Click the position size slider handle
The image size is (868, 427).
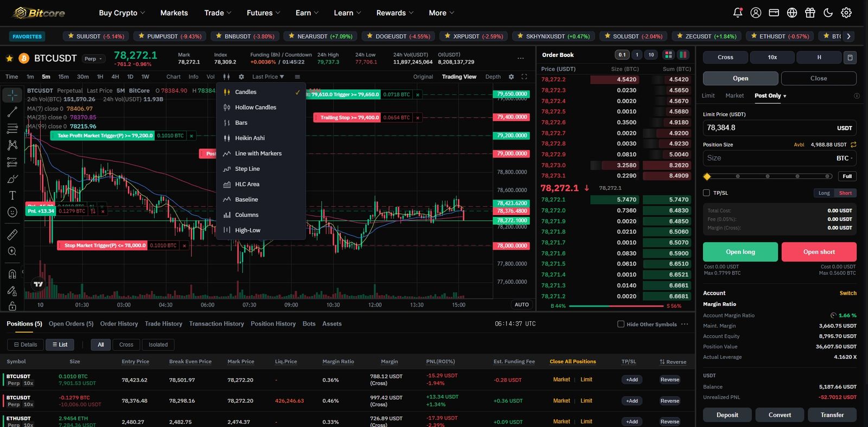point(707,176)
